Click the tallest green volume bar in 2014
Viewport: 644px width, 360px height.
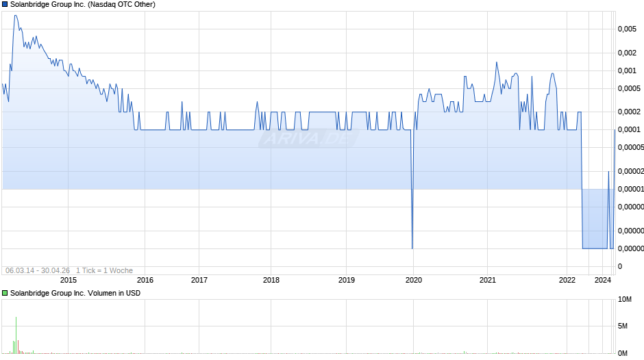tap(16, 335)
